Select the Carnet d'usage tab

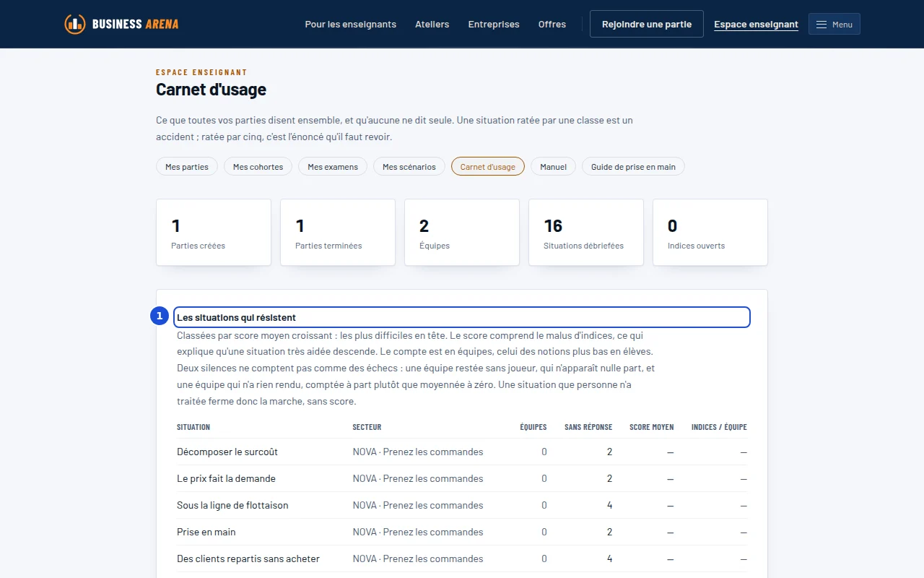[488, 167]
